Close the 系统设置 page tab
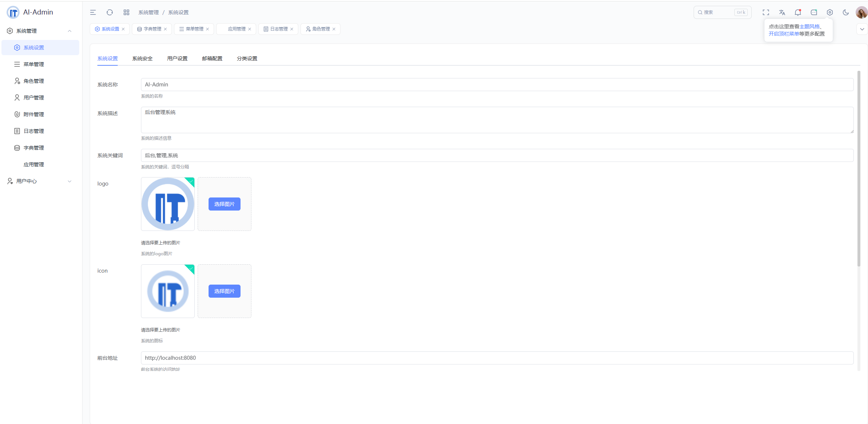Image resolution: width=868 pixels, height=424 pixels. 123,29
